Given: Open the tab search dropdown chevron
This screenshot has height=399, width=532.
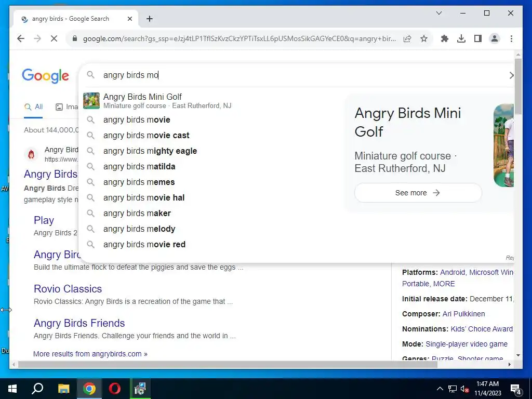Looking at the screenshot, I should pos(438,13).
